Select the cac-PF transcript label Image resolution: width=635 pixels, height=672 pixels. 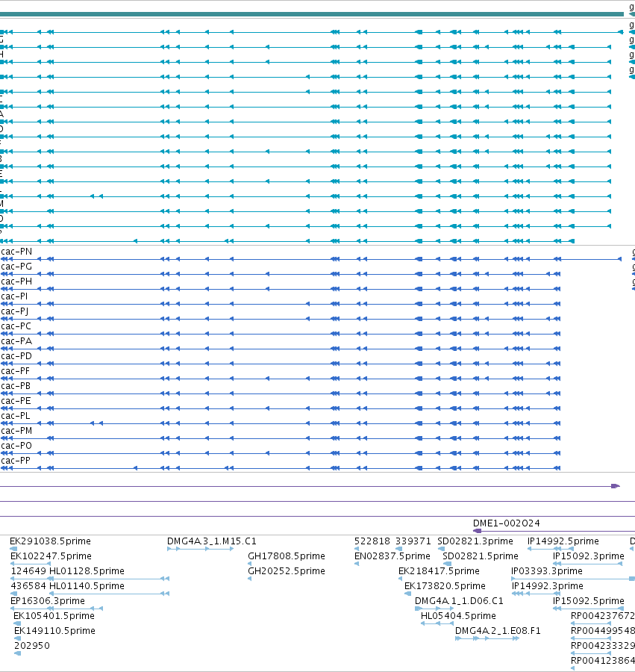(x=16, y=371)
